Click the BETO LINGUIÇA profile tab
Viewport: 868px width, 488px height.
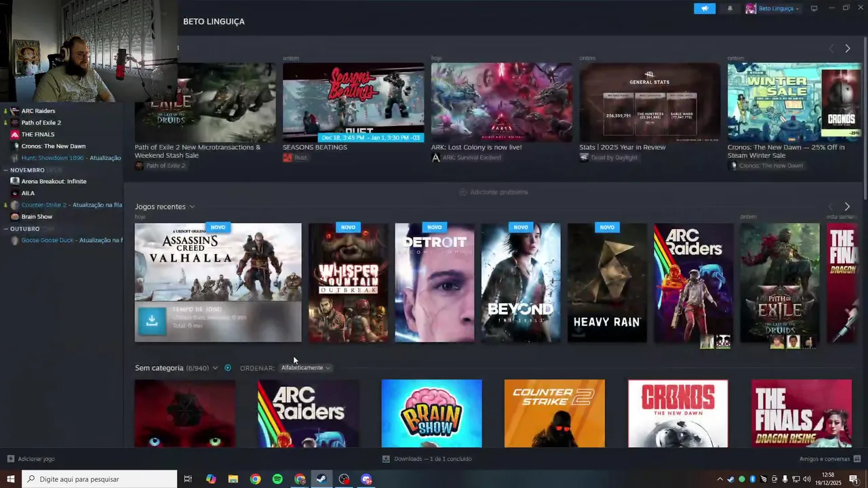coord(214,22)
